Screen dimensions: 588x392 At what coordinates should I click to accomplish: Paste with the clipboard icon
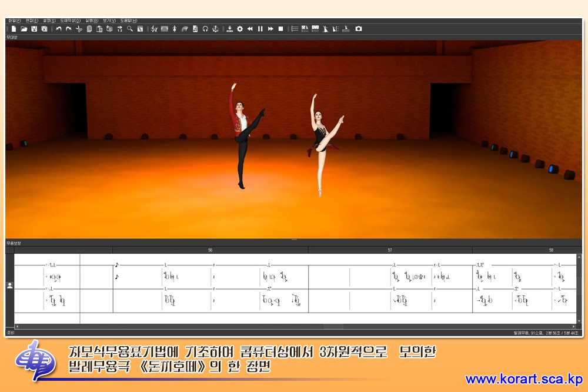point(99,29)
